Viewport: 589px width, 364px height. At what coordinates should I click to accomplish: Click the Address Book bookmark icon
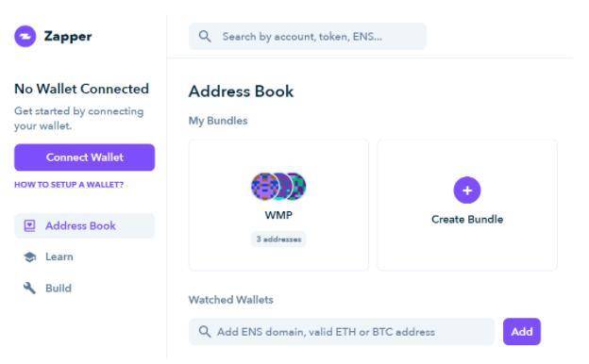click(29, 226)
